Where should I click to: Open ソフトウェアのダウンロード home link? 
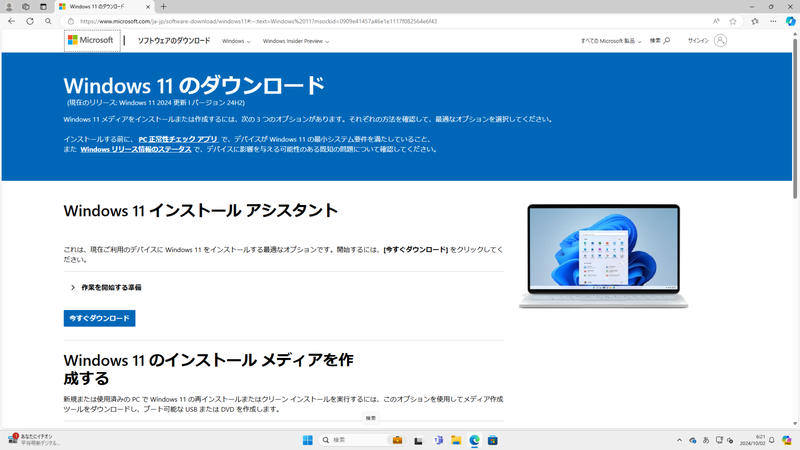174,41
